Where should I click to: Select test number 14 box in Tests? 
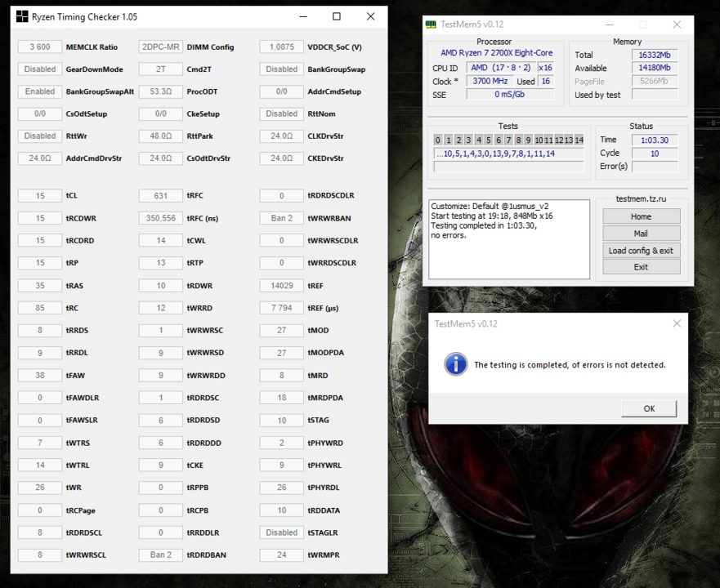[x=579, y=140]
